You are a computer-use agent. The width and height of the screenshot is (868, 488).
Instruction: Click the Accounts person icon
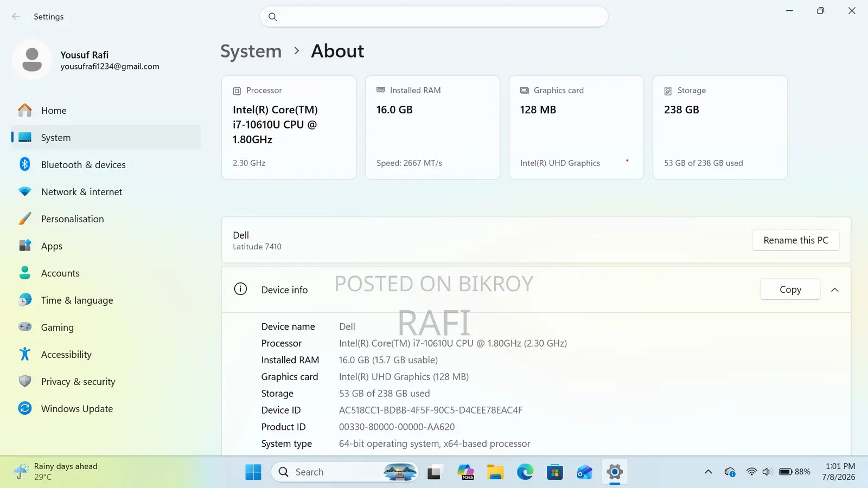click(x=25, y=273)
